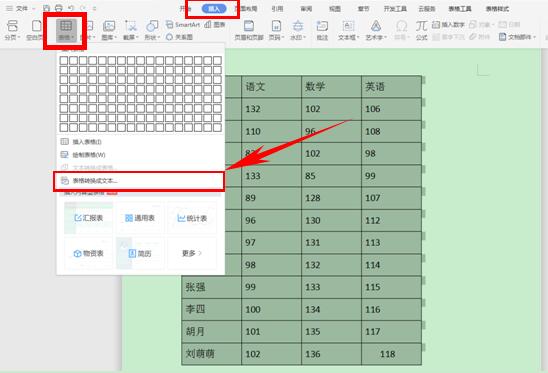Open the 形状 shapes tool
The width and height of the screenshot is (548, 373).
coord(152,30)
